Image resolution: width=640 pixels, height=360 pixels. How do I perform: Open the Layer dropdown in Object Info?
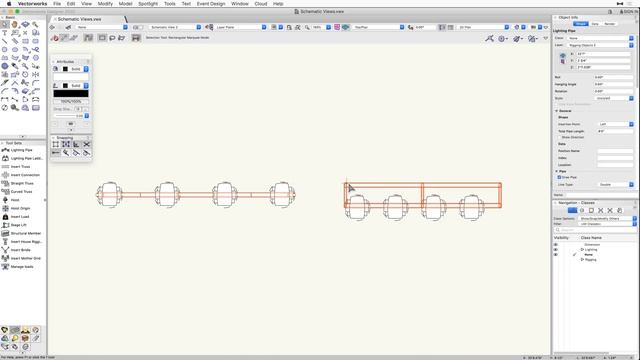tap(600, 45)
